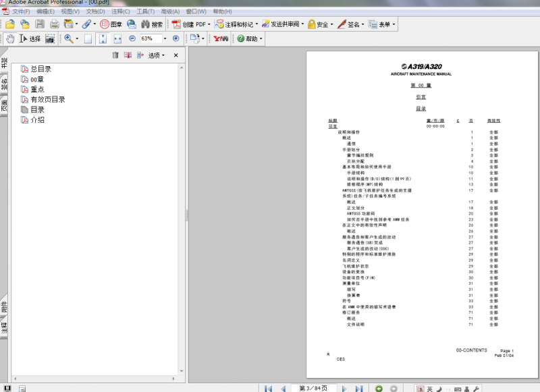Screen dimensions: 540x392
Task: Select the 目录 bookmark
Action: tap(38, 110)
